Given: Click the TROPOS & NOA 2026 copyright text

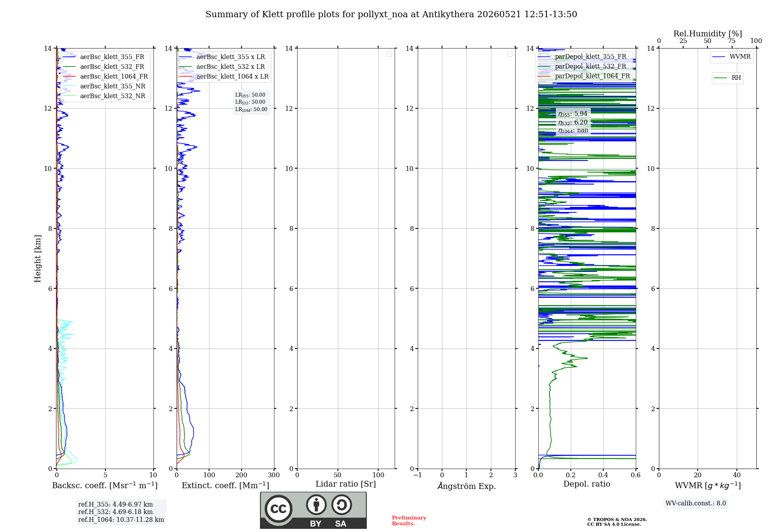Looking at the screenshot, I should coord(617,520).
